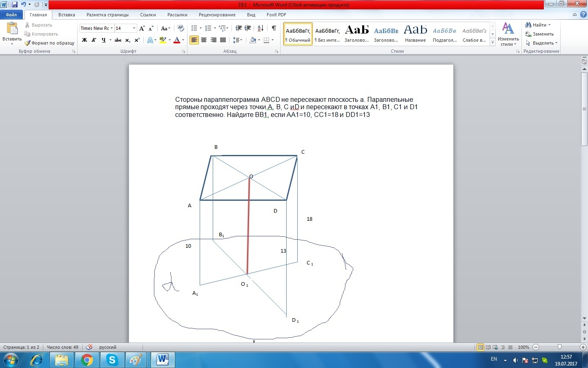This screenshot has width=588, height=368.
Task: Click zoom in plus button
Action: [583, 347]
